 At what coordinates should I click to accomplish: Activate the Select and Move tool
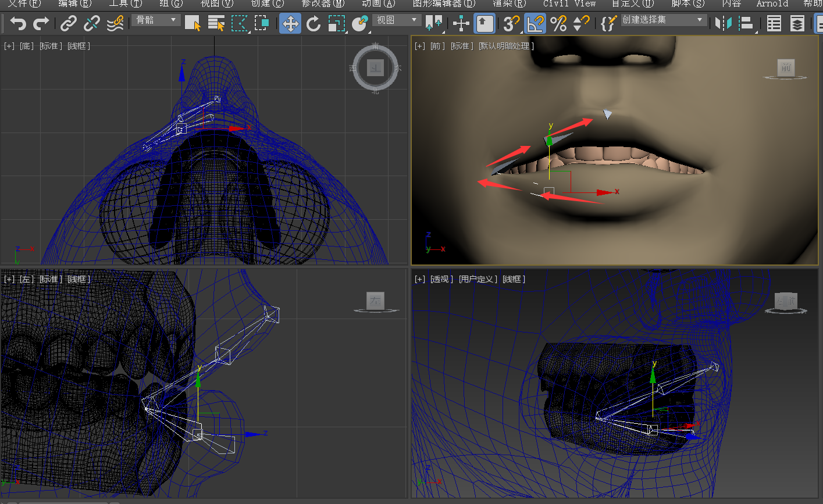click(290, 24)
